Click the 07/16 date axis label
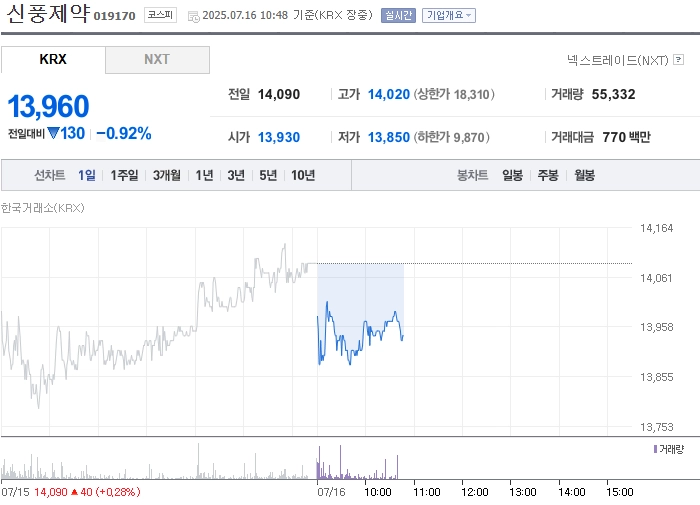 tap(331, 492)
